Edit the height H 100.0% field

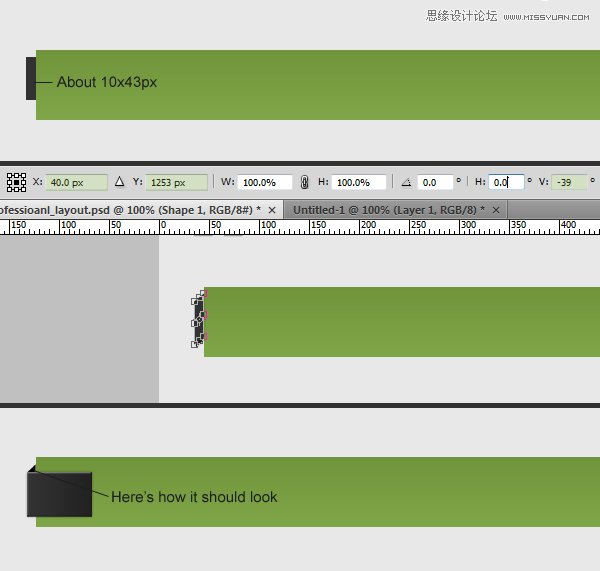pos(359,182)
